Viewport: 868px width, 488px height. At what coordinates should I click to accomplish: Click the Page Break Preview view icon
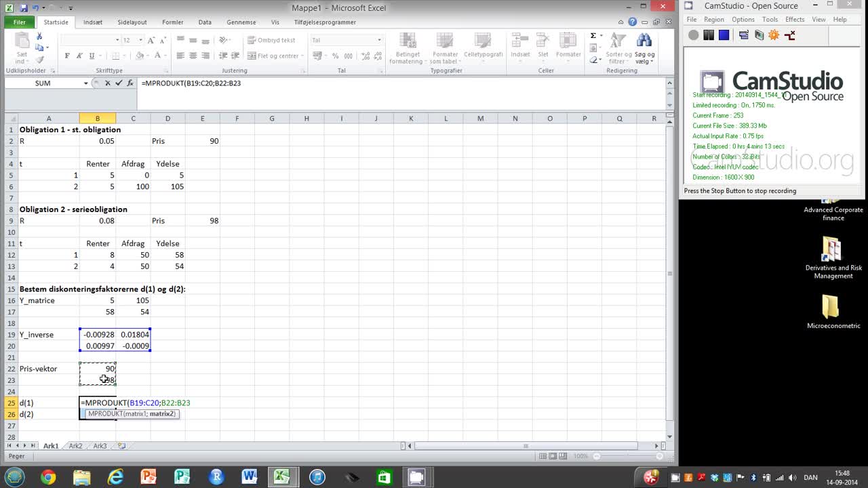coord(565,456)
